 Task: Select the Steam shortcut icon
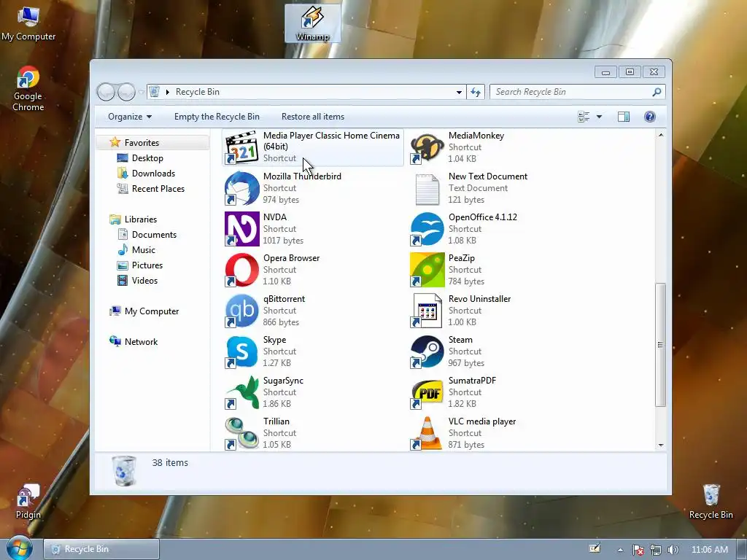click(427, 352)
